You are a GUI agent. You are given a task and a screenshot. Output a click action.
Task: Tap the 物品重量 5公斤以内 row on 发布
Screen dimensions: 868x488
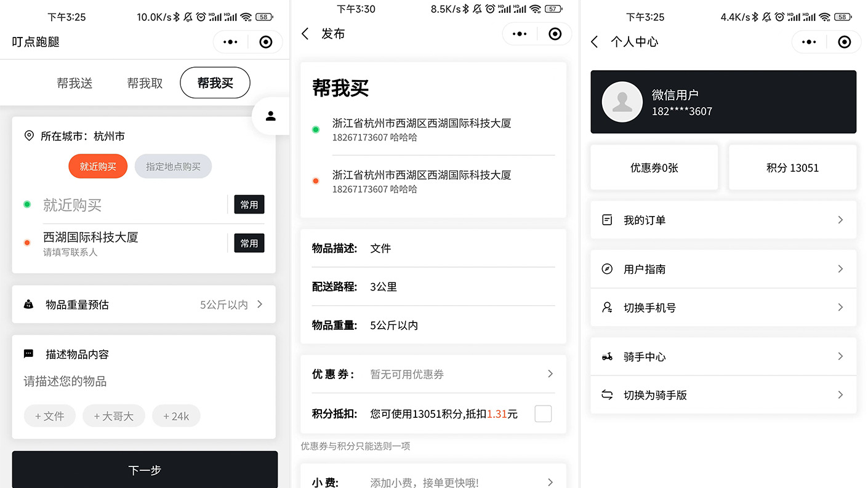[433, 325]
